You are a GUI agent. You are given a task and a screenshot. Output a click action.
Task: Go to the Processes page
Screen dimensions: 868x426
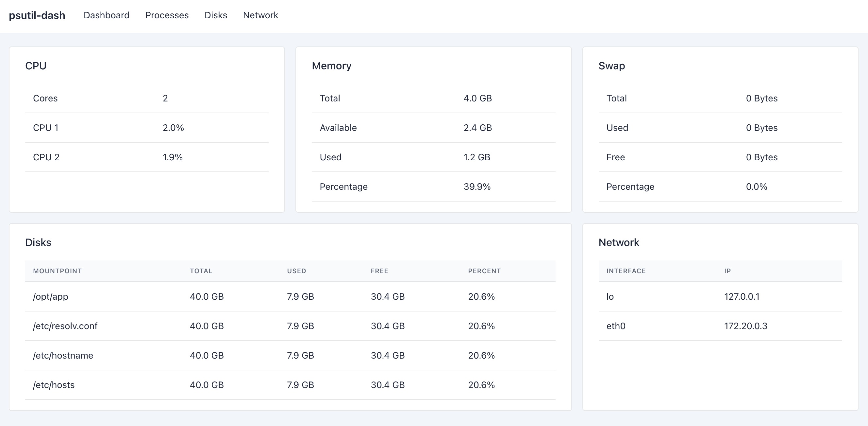pyautogui.click(x=167, y=15)
